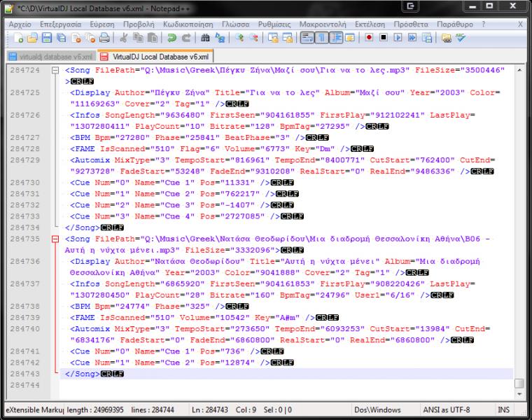Viewport: 532px width, 420px height.
Task: Click the Save All icon
Action: [62, 38]
